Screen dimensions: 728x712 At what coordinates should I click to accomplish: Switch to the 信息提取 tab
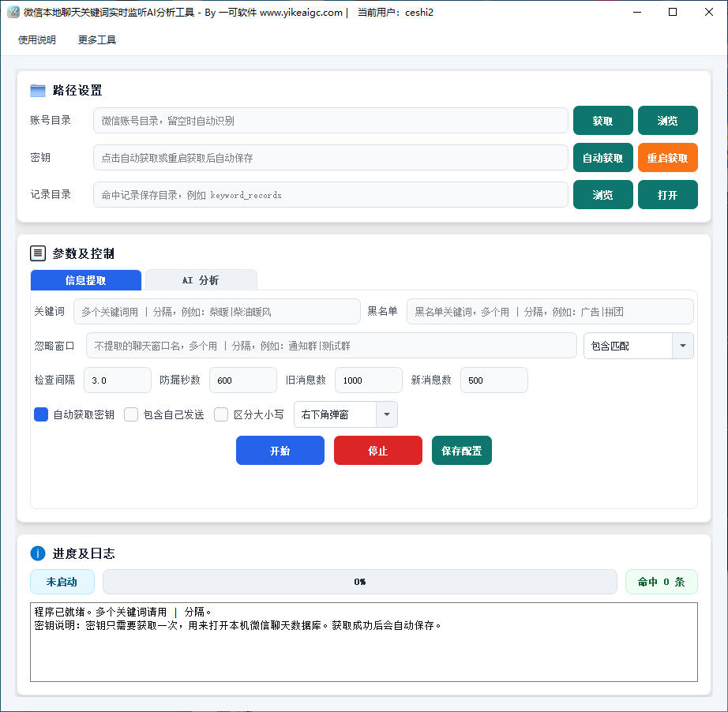point(86,280)
